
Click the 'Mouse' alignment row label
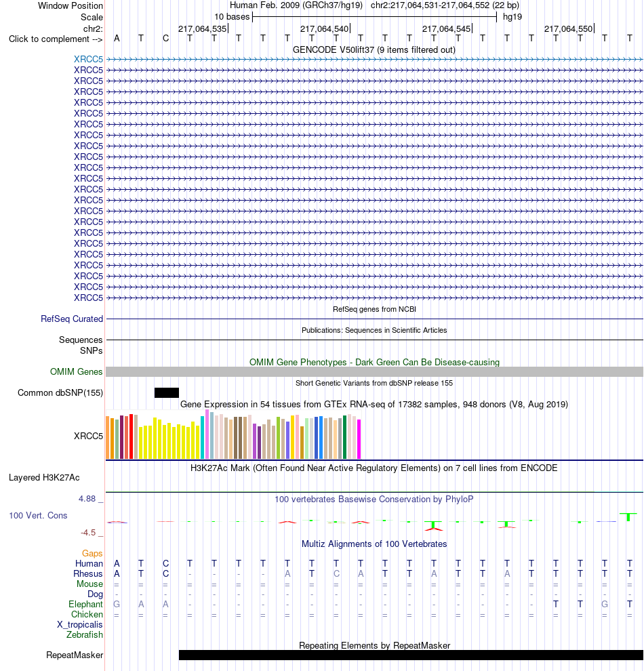pyautogui.click(x=89, y=584)
